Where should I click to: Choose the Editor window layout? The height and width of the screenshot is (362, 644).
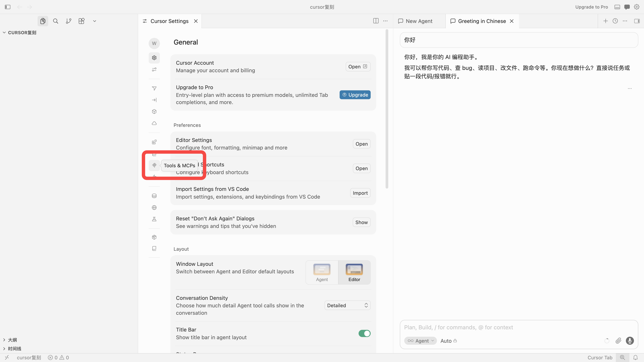click(354, 272)
